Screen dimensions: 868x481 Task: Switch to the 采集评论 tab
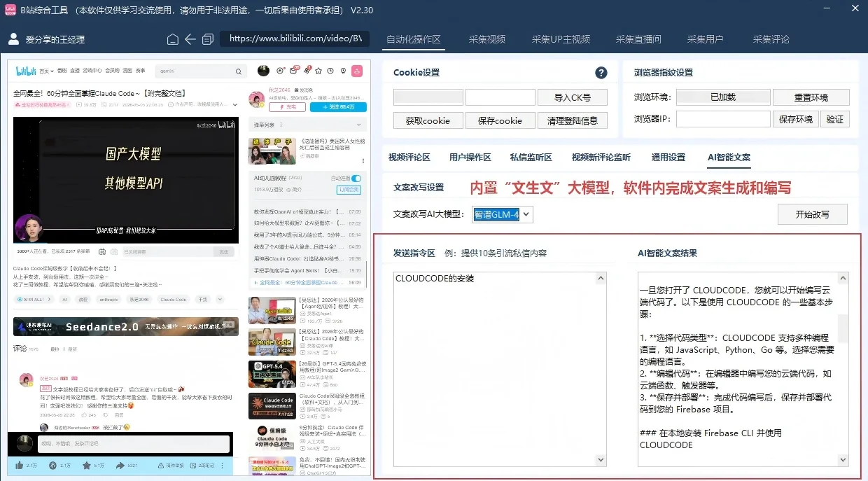[771, 39]
